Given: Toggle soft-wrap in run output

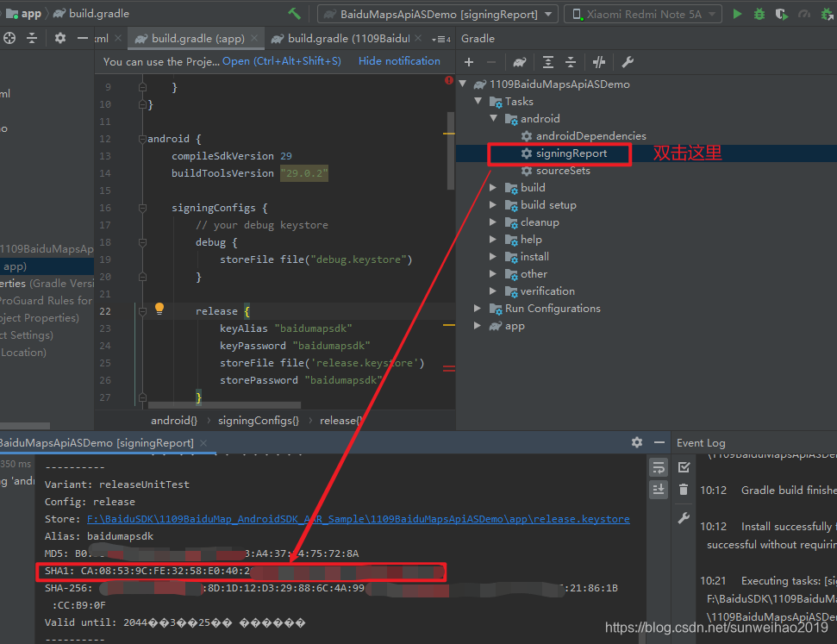Looking at the screenshot, I should [x=659, y=467].
